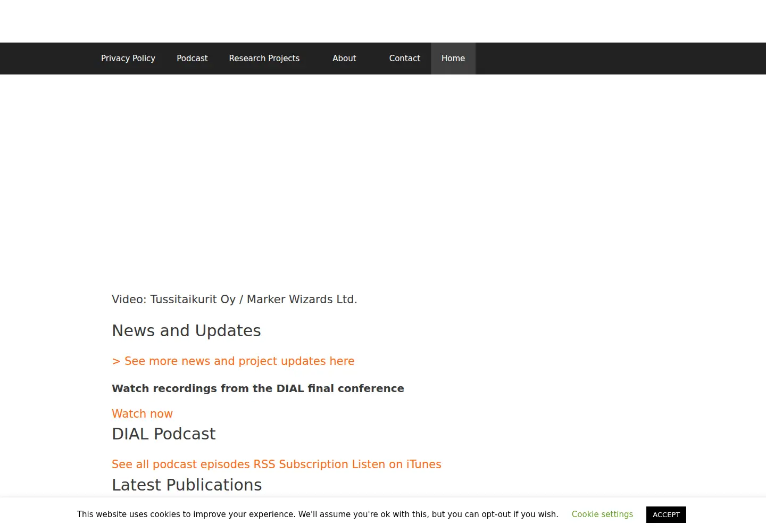This screenshot has width=766, height=532.
Task: Follow the 'See more news and project updates here' link
Action: [x=233, y=361]
